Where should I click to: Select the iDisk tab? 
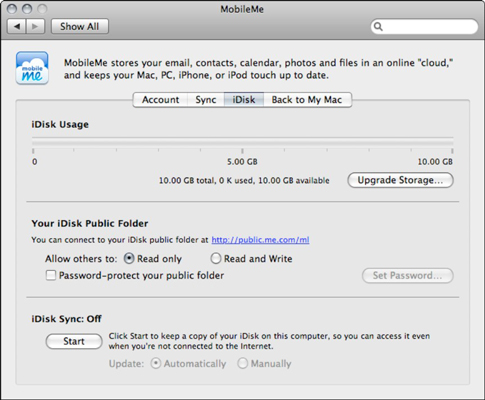[x=244, y=100]
